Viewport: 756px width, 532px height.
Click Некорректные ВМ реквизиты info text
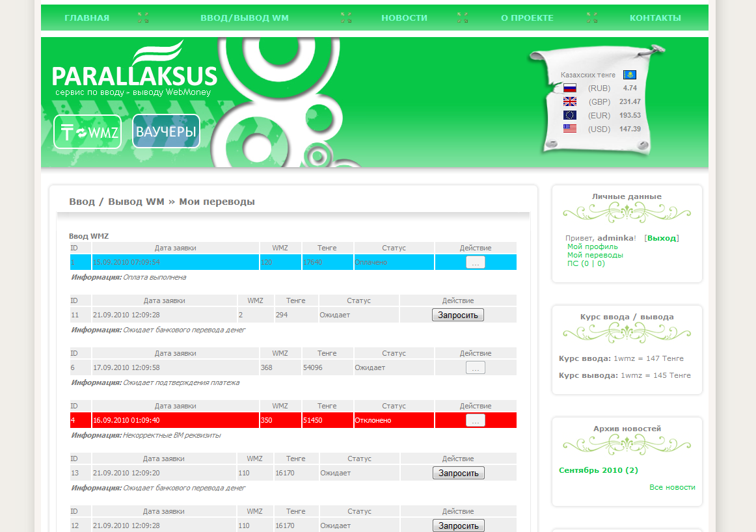172,435
